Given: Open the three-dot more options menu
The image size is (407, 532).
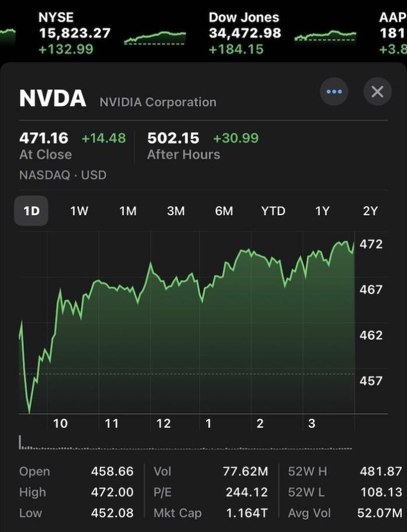Looking at the screenshot, I should [x=334, y=92].
